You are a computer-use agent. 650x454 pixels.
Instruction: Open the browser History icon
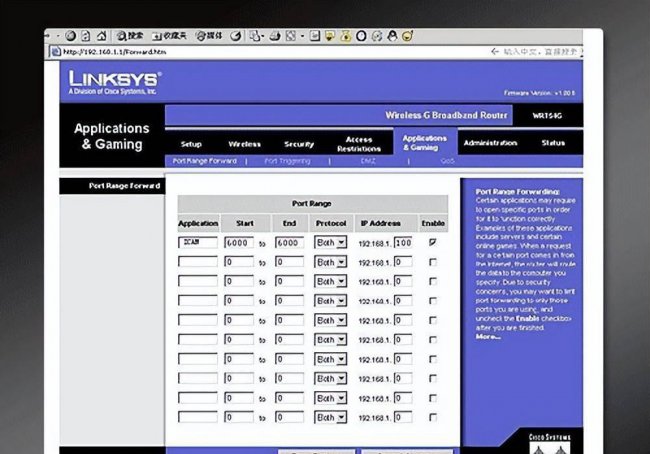point(236,36)
